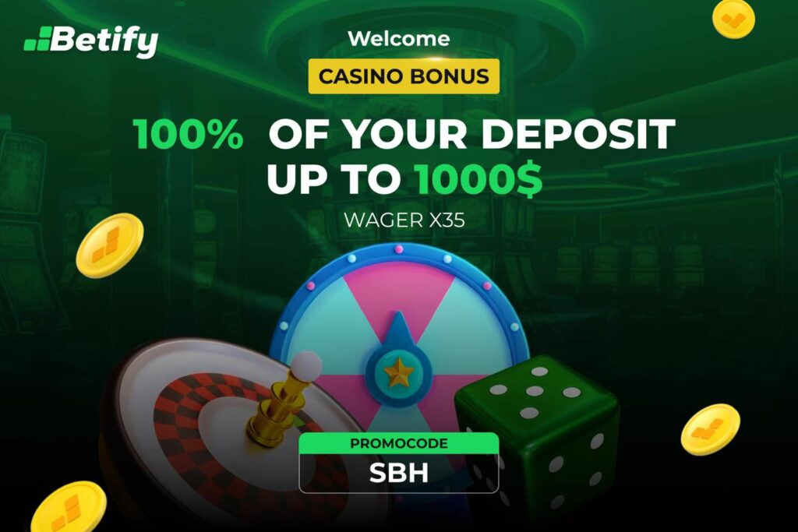Click the gold coin in top-right corner

[733, 19]
